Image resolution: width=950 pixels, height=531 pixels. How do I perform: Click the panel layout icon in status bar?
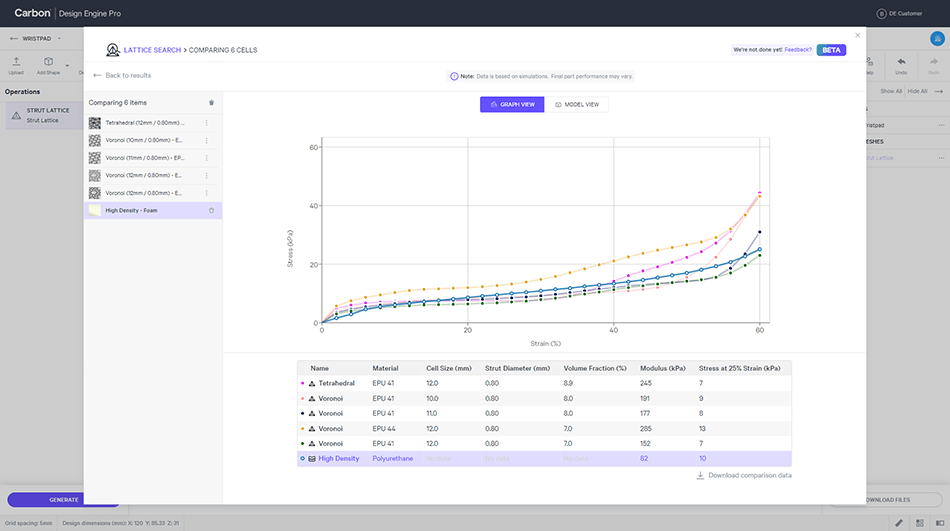click(x=940, y=523)
